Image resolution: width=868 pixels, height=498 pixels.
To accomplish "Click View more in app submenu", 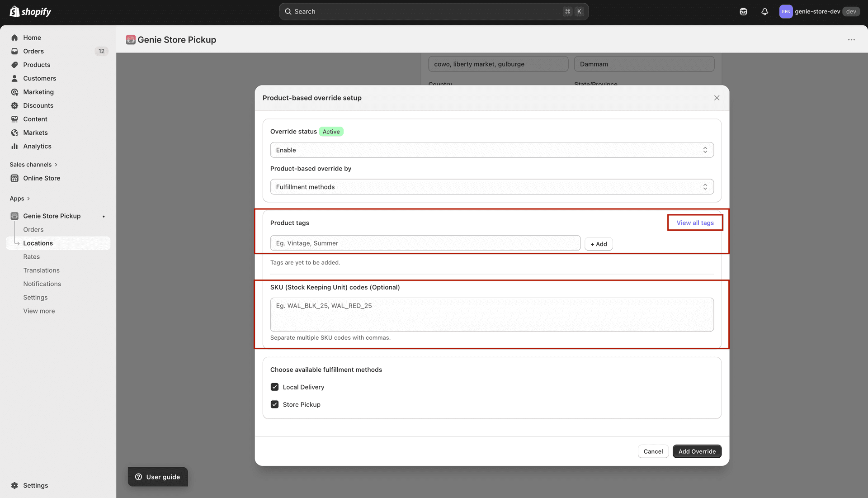I will pyautogui.click(x=39, y=311).
